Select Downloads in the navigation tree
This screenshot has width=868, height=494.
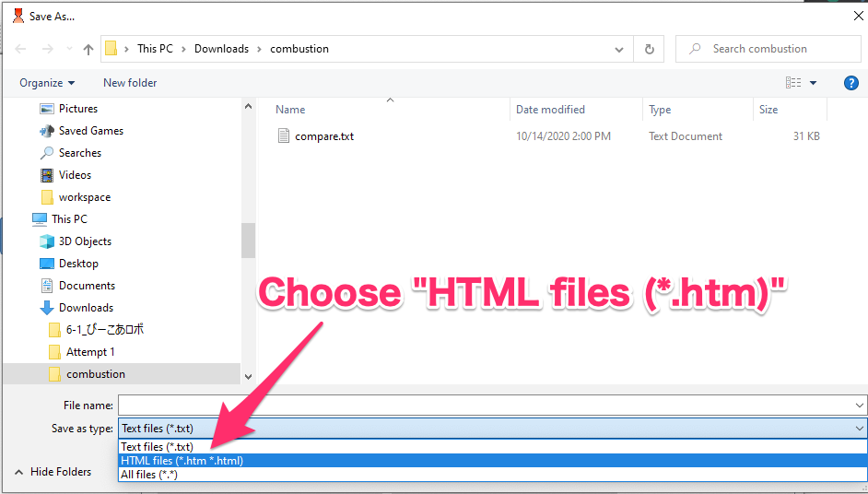click(x=86, y=308)
